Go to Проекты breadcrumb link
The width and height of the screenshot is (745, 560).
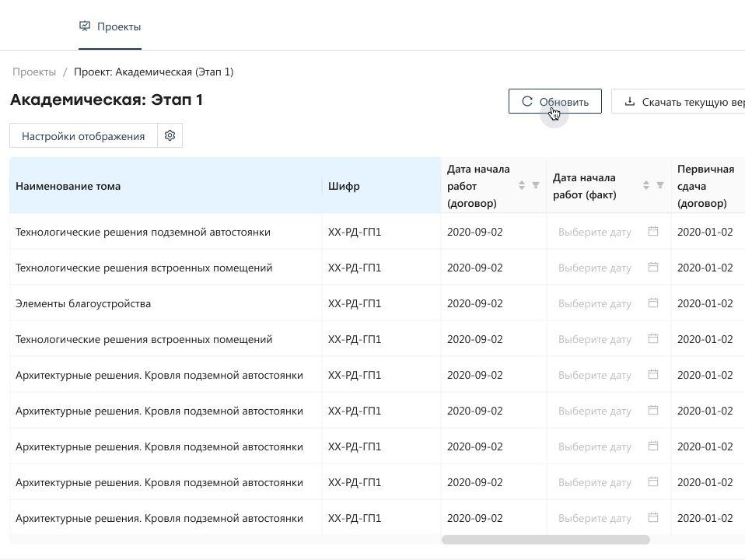tap(34, 72)
